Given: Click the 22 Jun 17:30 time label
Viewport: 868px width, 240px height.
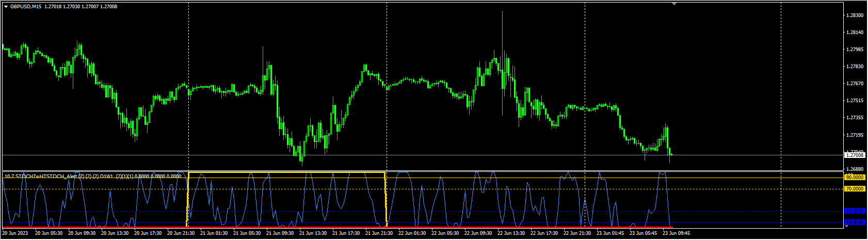Looking at the screenshot, I should pyautogui.click(x=544, y=233).
